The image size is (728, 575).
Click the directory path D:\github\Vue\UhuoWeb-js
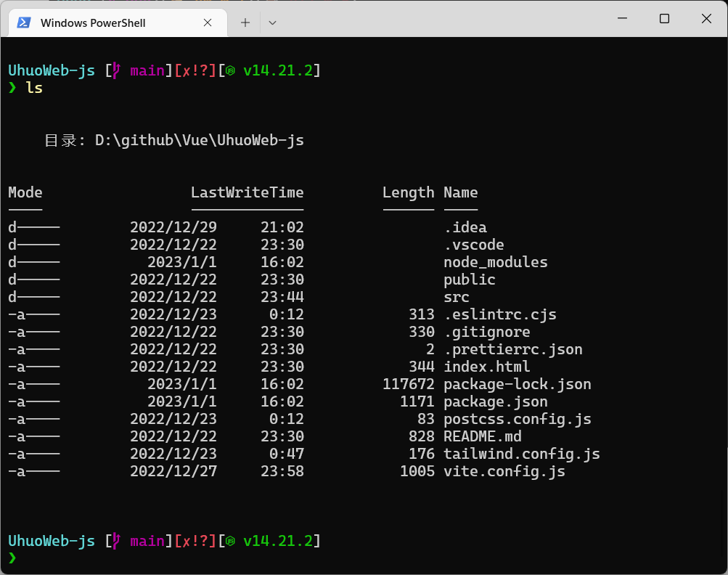(200, 140)
